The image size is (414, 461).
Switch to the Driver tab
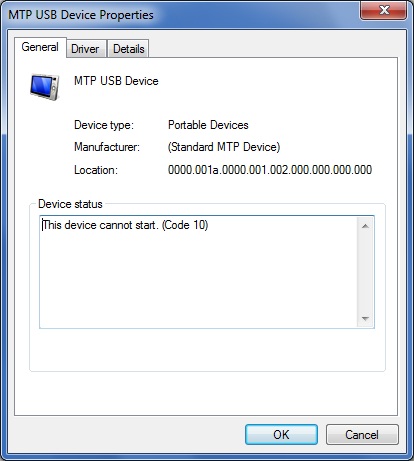(86, 49)
